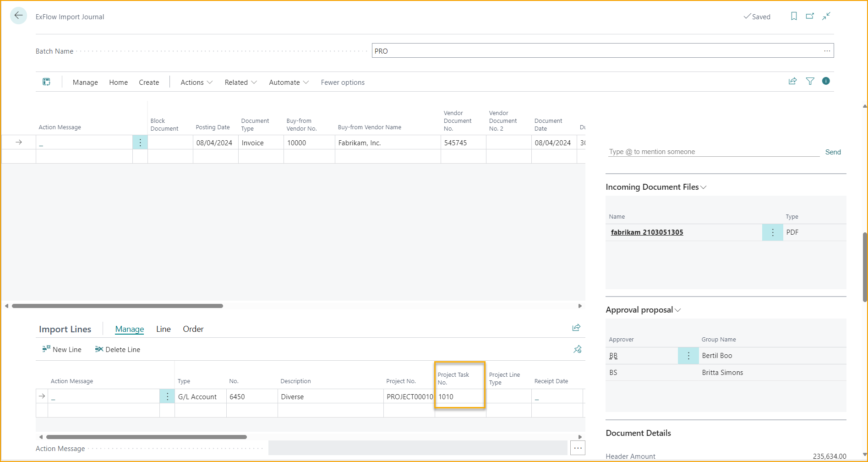Expand the Actions dropdown menu
868x462 pixels.
coord(197,82)
